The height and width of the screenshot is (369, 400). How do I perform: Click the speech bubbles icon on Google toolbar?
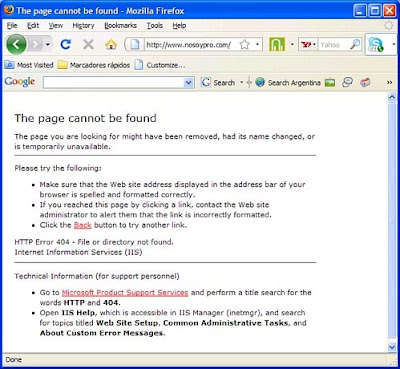click(347, 82)
